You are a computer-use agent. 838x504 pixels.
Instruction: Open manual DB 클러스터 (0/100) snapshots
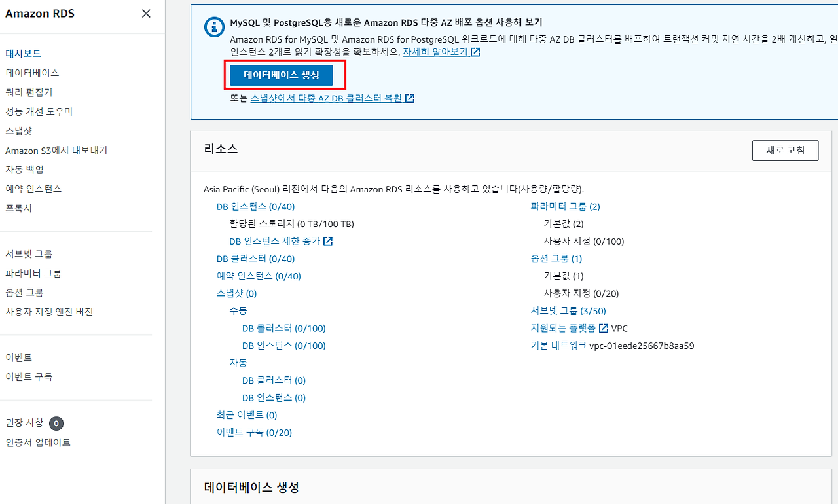click(x=284, y=328)
